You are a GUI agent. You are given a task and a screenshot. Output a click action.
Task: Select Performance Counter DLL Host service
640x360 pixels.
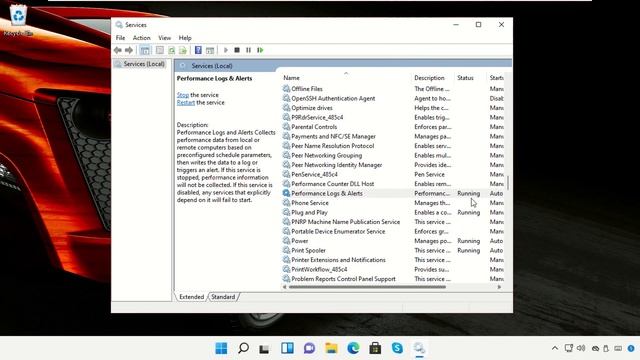333,184
